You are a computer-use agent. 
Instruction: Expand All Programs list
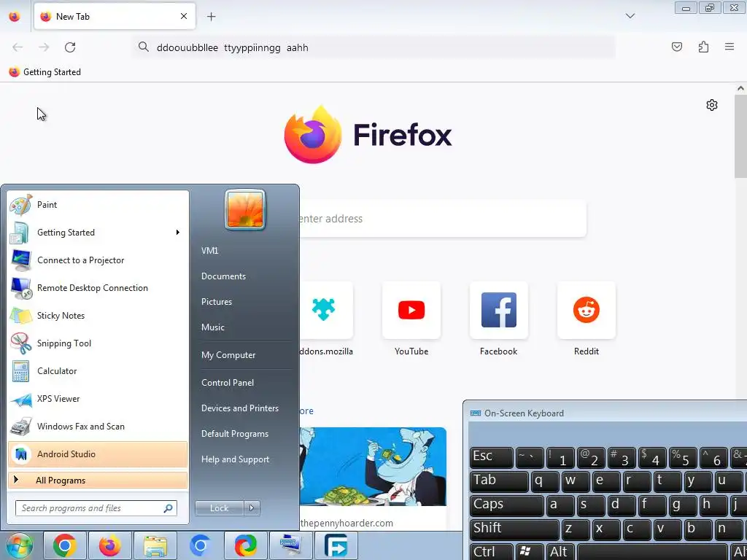(98, 480)
